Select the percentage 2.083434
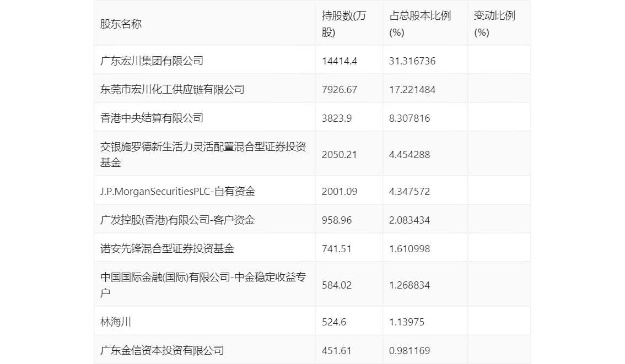This screenshot has width=625, height=364. coord(410,220)
